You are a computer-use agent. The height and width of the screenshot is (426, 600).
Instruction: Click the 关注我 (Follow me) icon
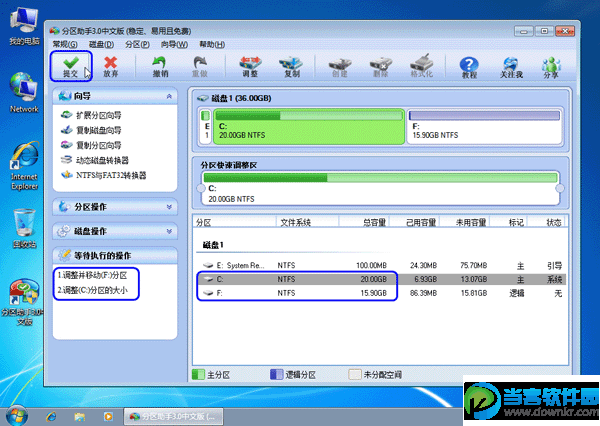click(x=511, y=67)
